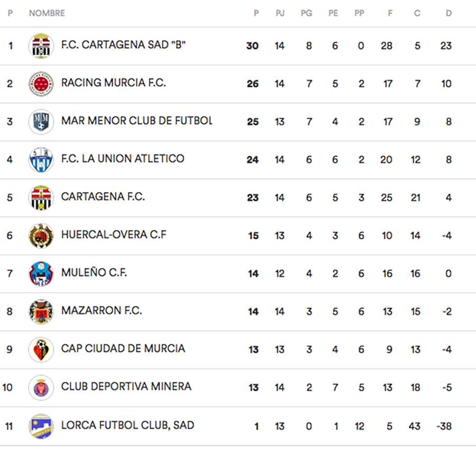Open the RACING MURCIA F.C. team name
The image size is (476, 450).
pos(113,83)
